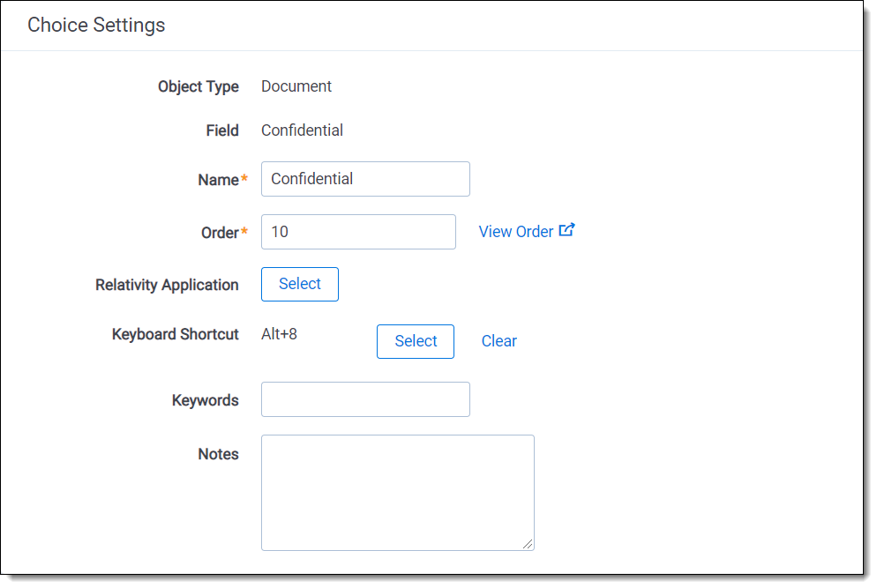This screenshot has width=877, height=588.
Task: Click the Keywords label
Action: [205, 400]
